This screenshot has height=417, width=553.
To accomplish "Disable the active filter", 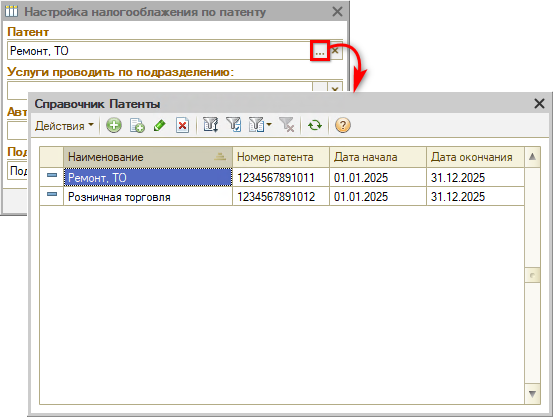I will 286,125.
